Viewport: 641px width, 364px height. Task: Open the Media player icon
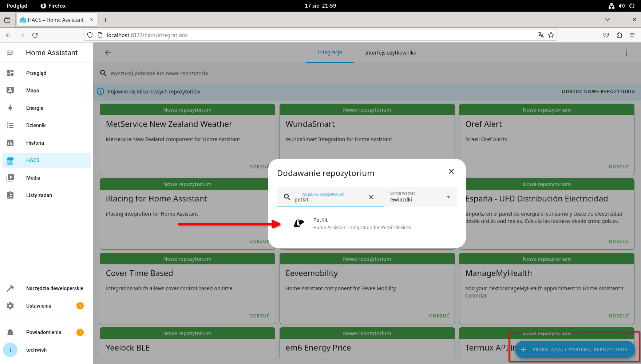10,178
